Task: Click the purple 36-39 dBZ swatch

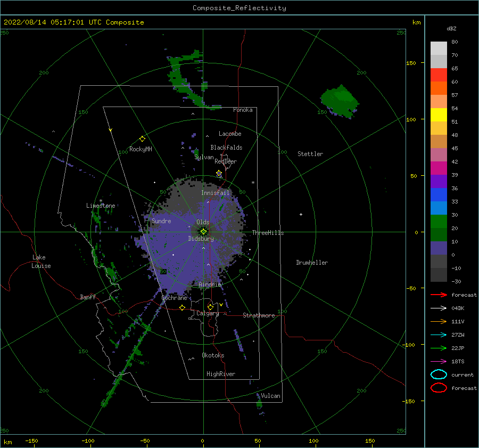Action: tap(439, 181)
